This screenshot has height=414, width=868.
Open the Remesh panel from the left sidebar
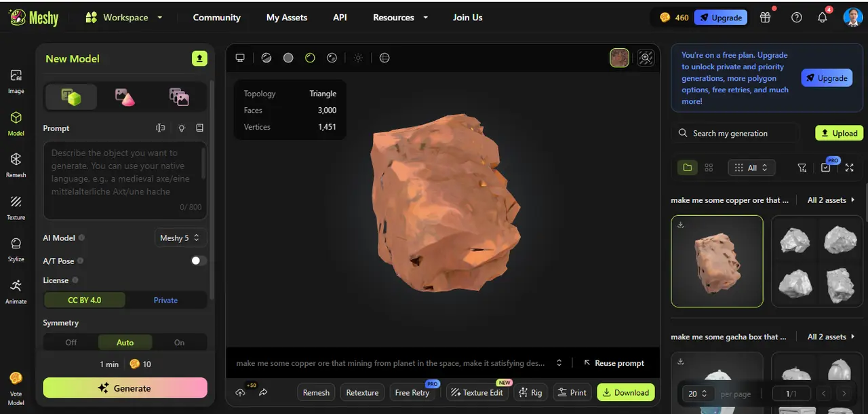click(16, 163)
